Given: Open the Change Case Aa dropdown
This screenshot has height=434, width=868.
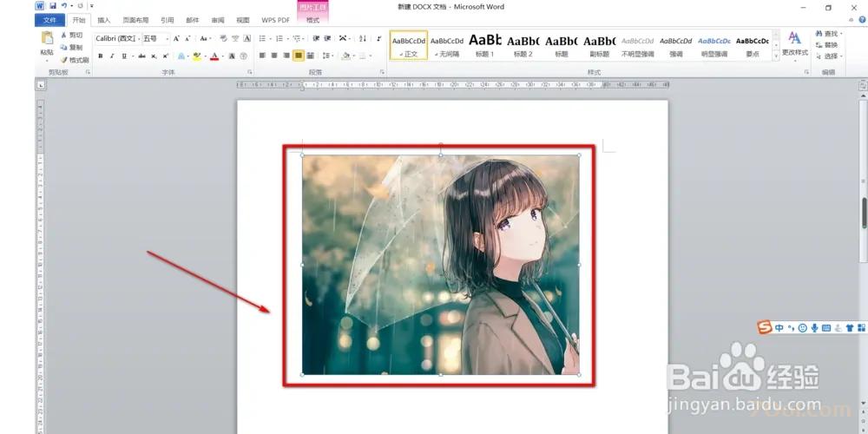Looking at the screenshot, I should click(x=206, y=38).
